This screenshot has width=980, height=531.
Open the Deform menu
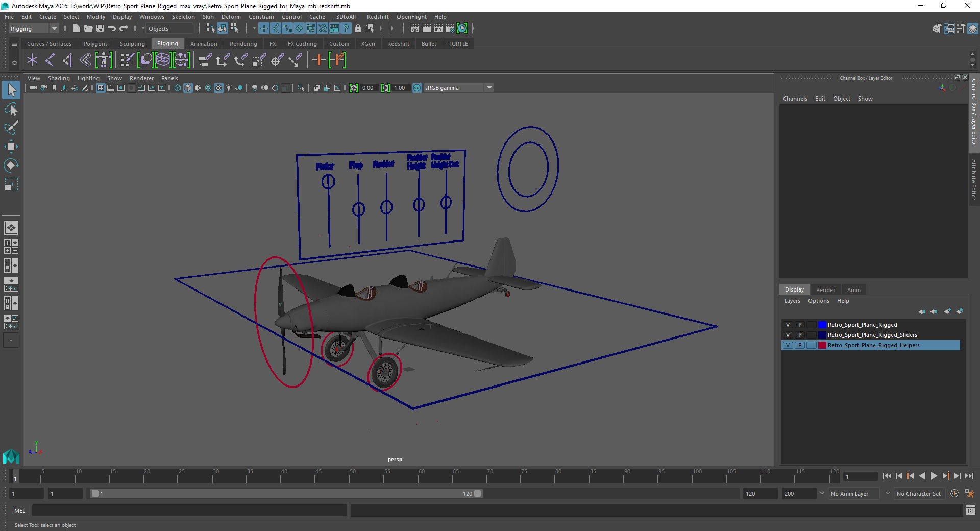point(231,17)
